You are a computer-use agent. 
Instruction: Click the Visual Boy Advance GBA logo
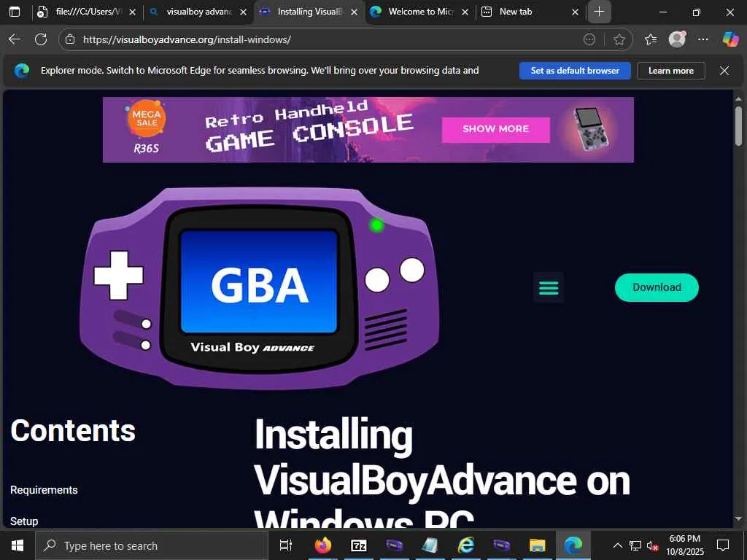coord(260,287)
